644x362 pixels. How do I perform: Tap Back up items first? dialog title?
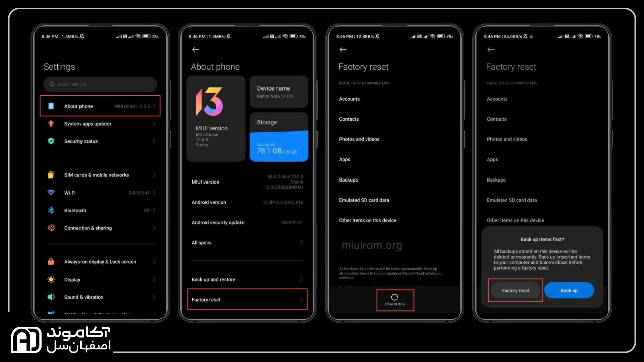pyautogui.click(x=542, y=239)
